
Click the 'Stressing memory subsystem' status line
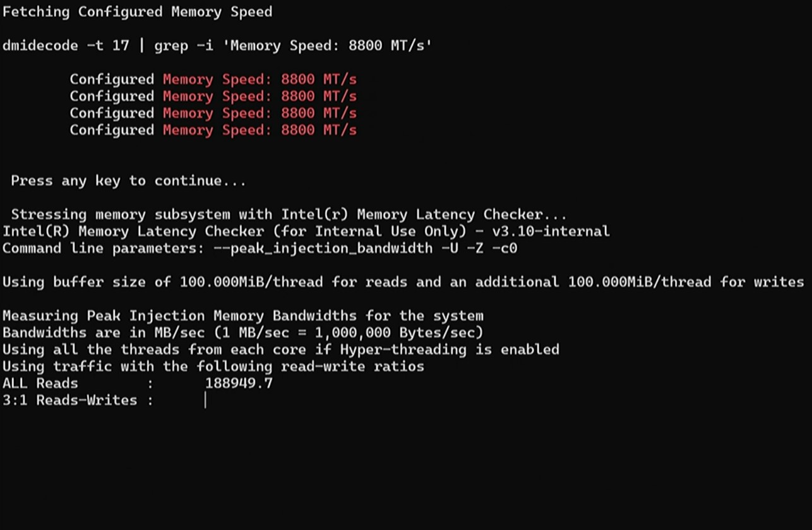(289, 215)
